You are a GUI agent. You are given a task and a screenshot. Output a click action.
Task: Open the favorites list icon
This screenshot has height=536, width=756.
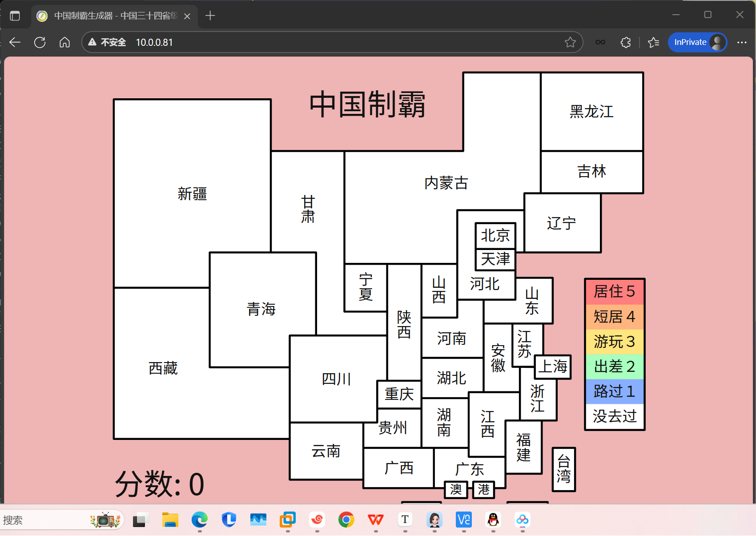[653, 42]
